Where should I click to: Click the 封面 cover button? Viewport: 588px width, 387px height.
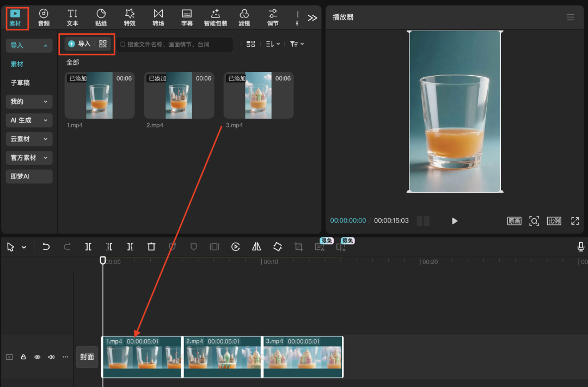point(87,357)
